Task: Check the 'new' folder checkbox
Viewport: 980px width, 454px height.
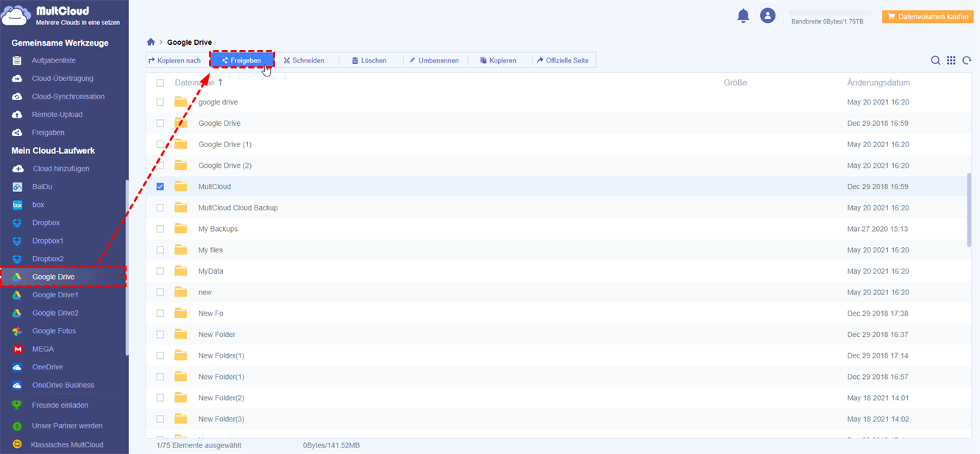Action: click(160, 292)
